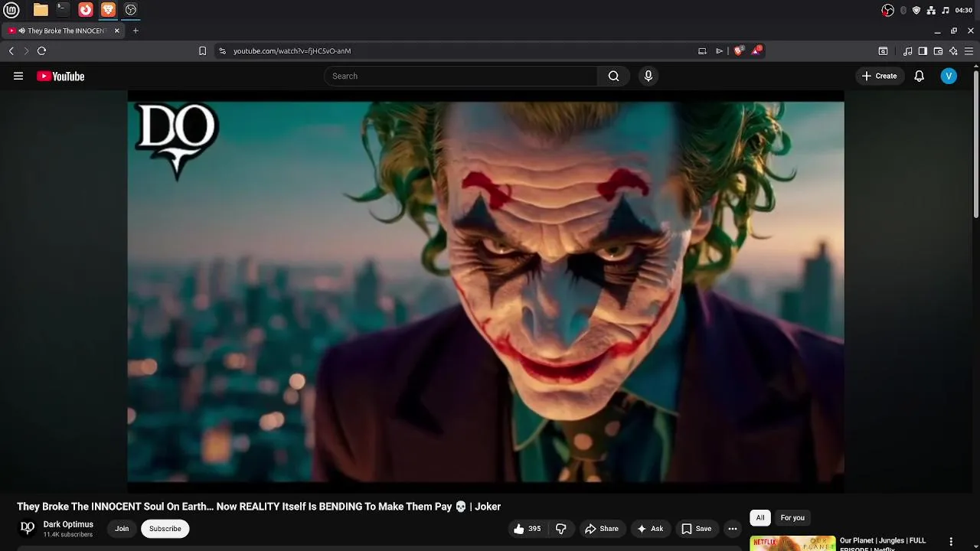Open the account avatar menu
The height and width of the screenshot is (551, 980).
[x=949, y=76]
